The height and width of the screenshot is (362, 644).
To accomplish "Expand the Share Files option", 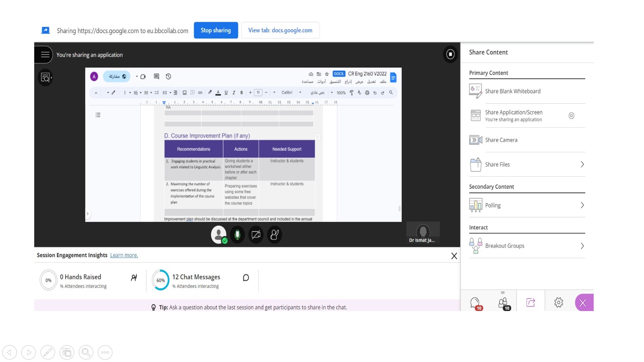I will (582, 164).
